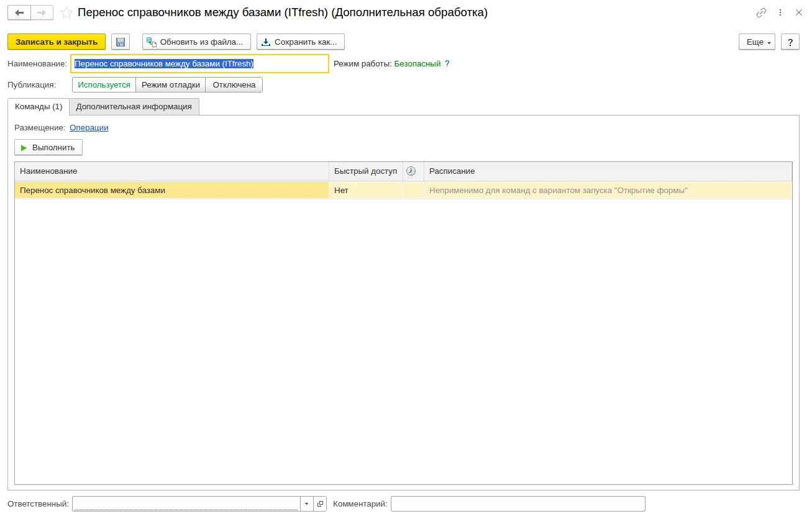
Task: Switch publication to Режим отладки
Action: (x=171, y=85)
